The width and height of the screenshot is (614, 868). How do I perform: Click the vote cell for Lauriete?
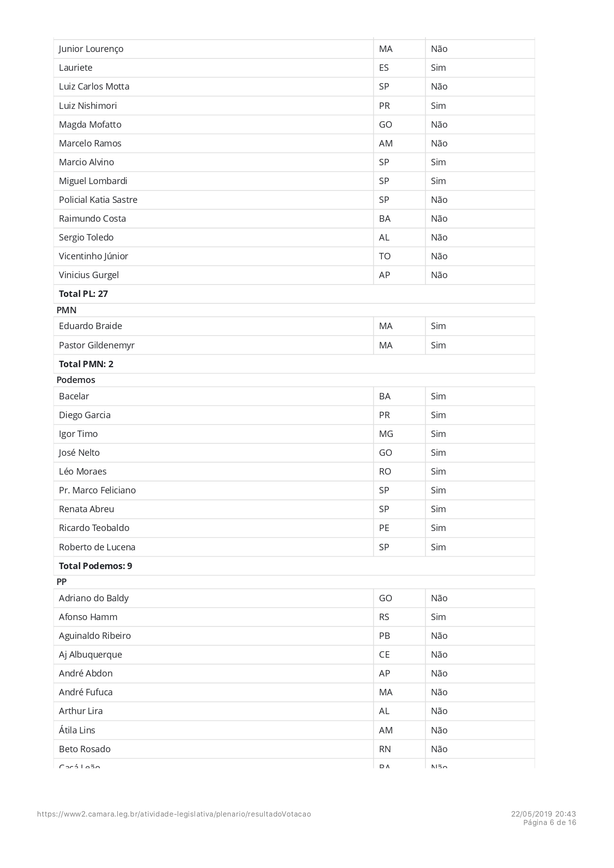(x=438, y=68)
